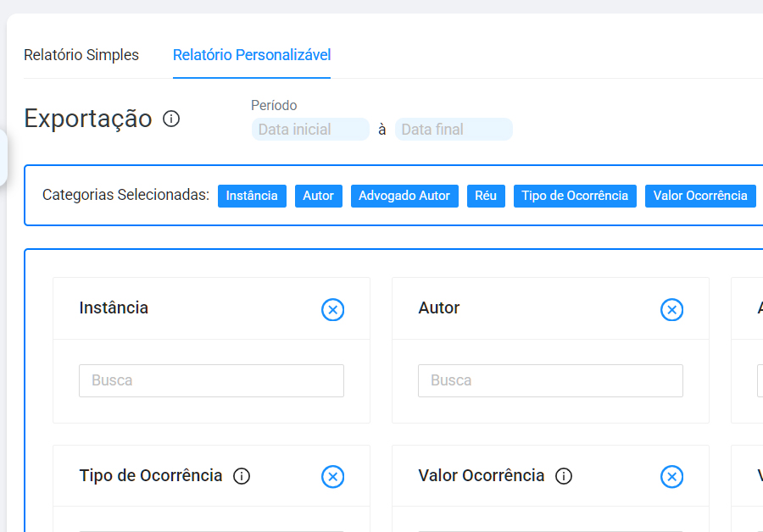Click the Categorias Selecionadas label

tap(125, 195)
